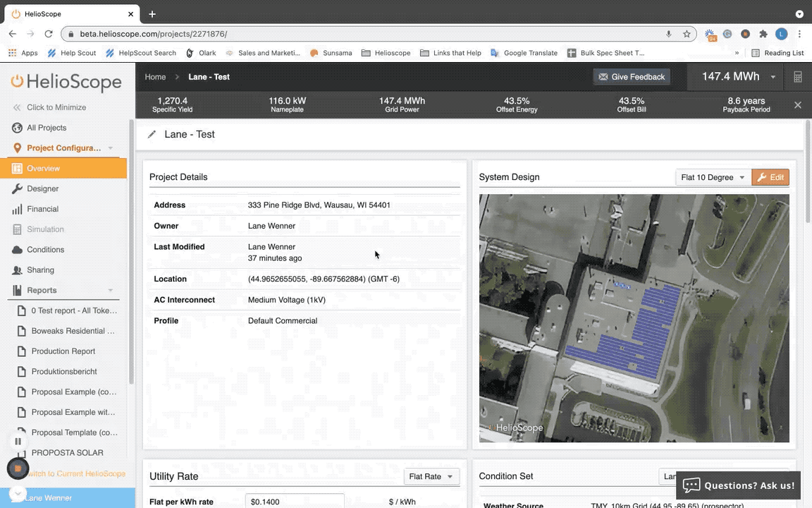Click the Conditions cloud icon
The height and width of the screenshot is (508, 812).
pyautogui.click(x=17, y=249)
